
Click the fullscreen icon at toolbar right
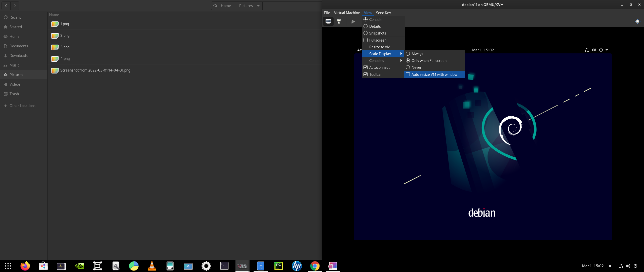tap(637, 21)
